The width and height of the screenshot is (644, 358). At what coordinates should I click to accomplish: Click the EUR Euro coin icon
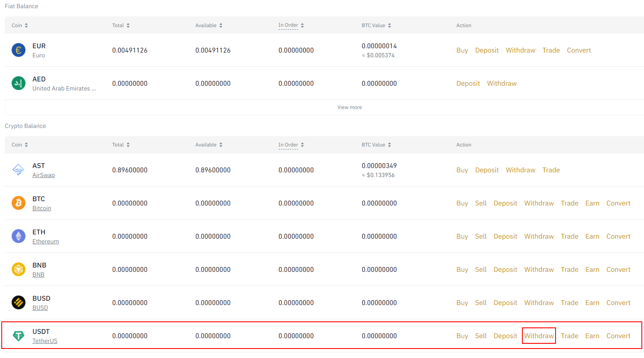click(x=19, y=50)
